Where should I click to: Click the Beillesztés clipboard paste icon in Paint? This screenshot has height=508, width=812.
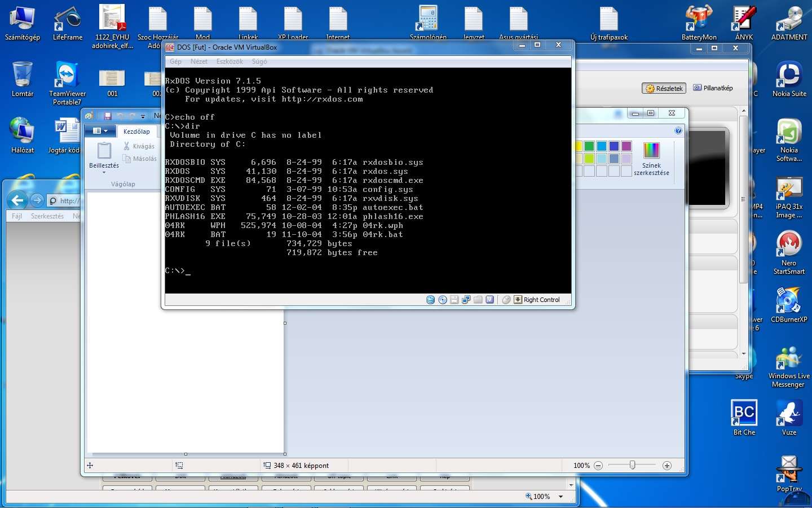pyautogui.click(x=104, y=151)
